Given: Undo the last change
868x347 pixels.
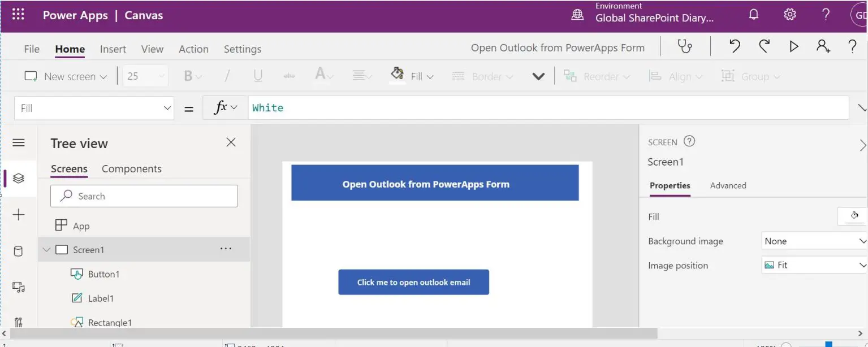Looking at the screenshot, I should click(735, 47).
